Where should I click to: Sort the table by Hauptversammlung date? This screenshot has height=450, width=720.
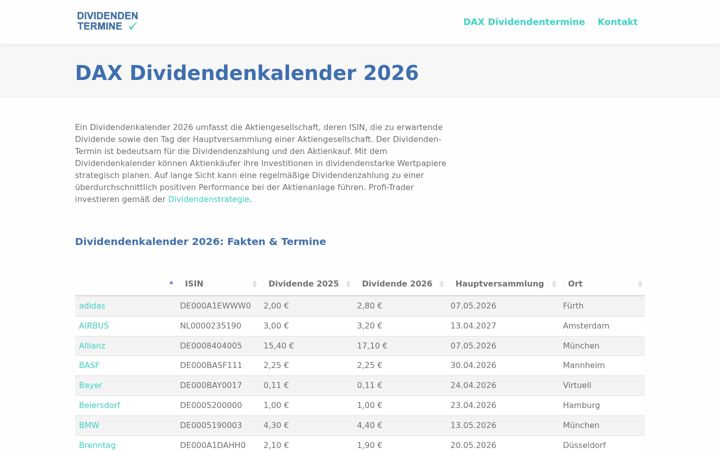coord(504,284)
